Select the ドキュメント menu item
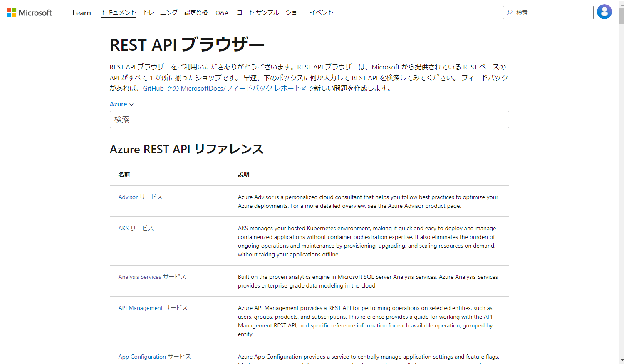Viewport: 624px width, 364px height. (119, 12)
